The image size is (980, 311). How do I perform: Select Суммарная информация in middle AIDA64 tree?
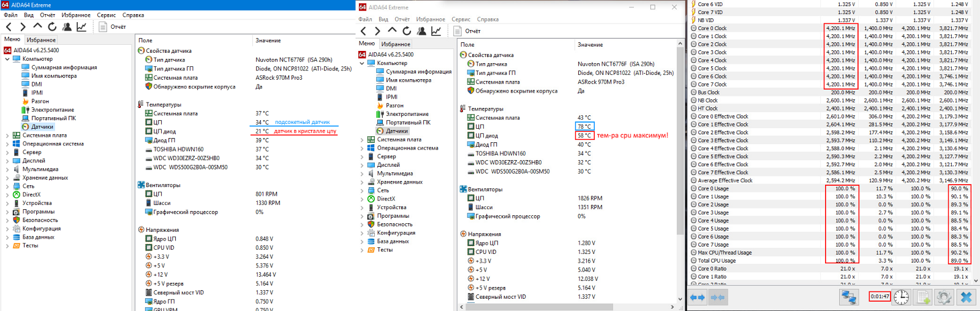(413, 72)
